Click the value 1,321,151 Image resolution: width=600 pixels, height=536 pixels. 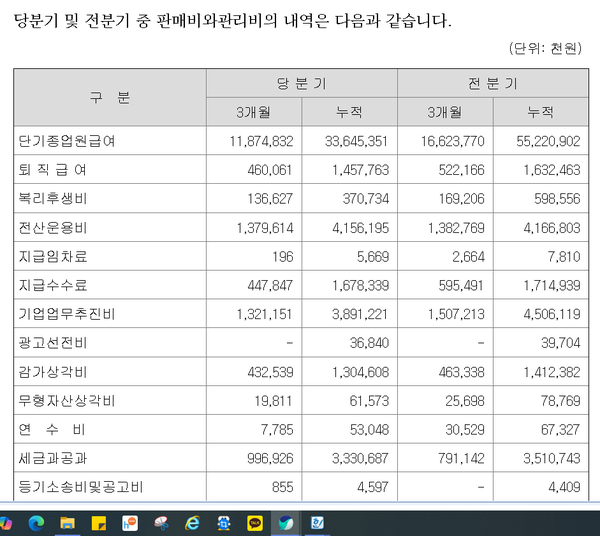[x=264, y=314]
